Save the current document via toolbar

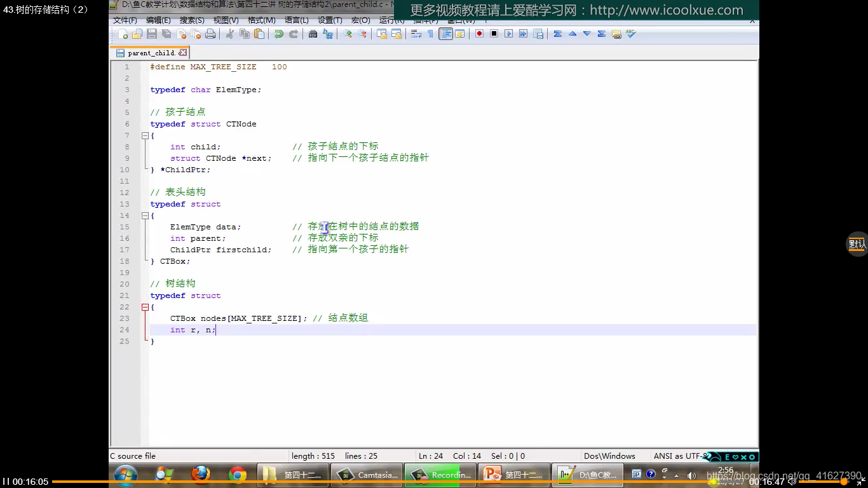coord(152,34)
